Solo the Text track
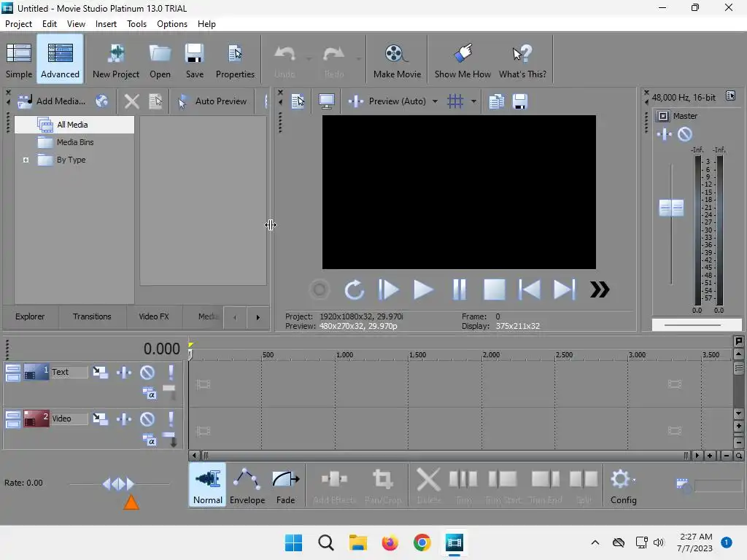747x560 pixels. 171,373
